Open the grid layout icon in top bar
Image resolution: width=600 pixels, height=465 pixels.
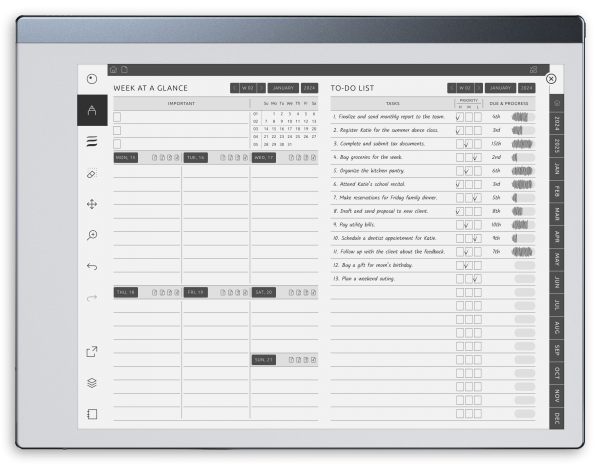point(533,70)
